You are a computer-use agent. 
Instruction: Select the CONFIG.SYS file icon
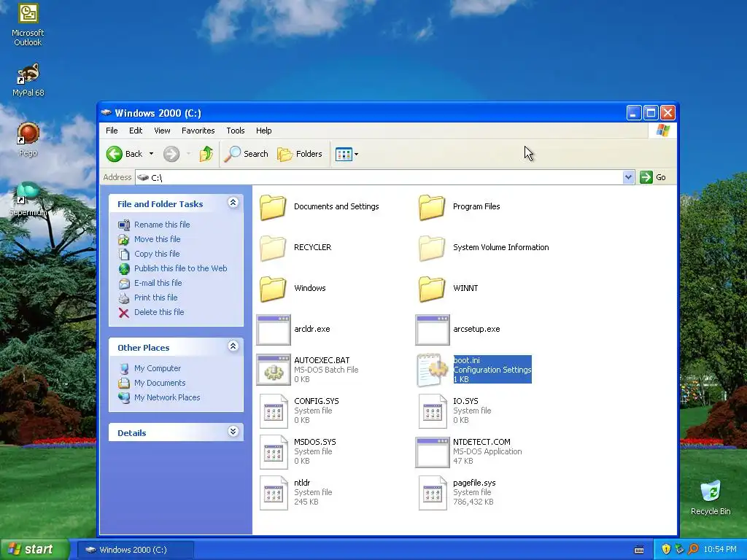[x=274, y=411]
